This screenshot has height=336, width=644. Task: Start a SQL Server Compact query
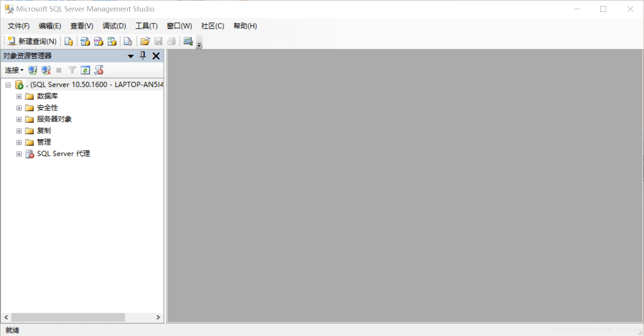pyautogui.click(x=128, y=41)
